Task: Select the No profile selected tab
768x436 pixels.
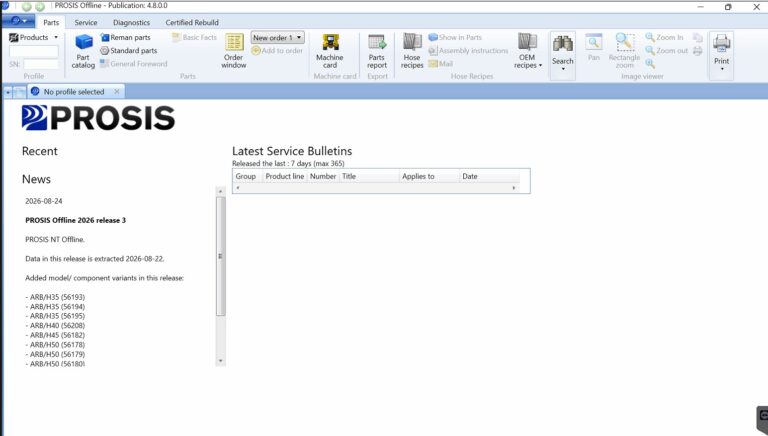Action: [x=74, y=92]
